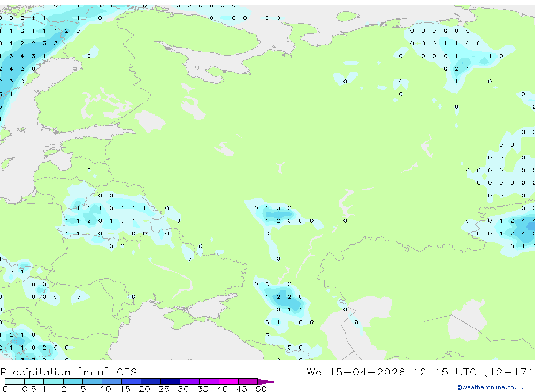Click the legend value "25"
Image resolution: width=535 pixels, height=392 pixels.
[x=164, y=389]
